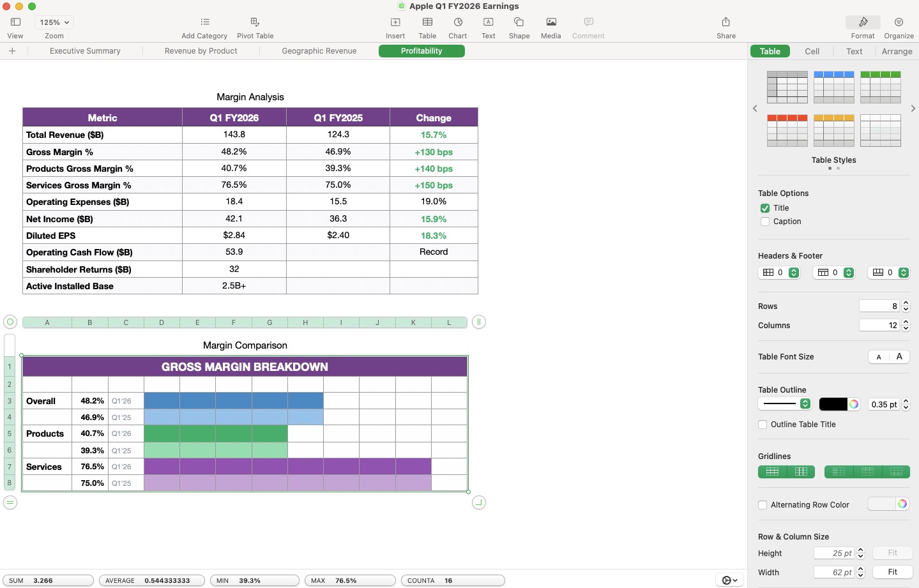Screen dimensions: 919x588
Task: Click the add-row handle below row 8
Action: tap(10, 502)
